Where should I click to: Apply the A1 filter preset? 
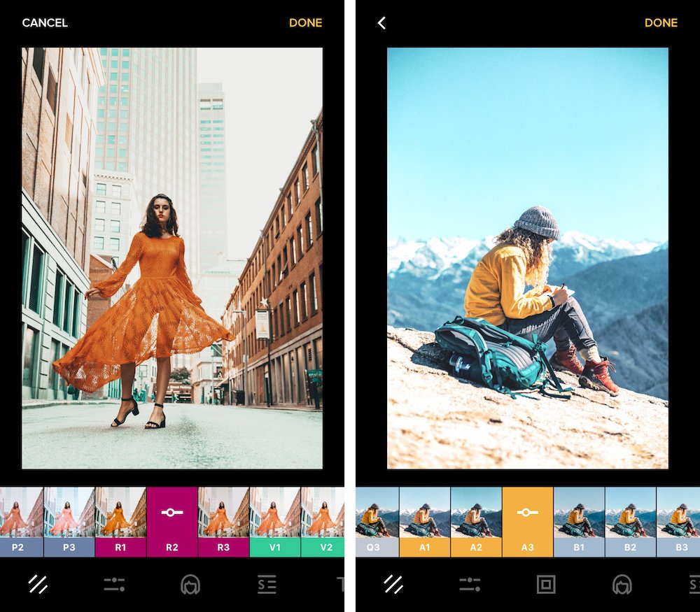424,521
